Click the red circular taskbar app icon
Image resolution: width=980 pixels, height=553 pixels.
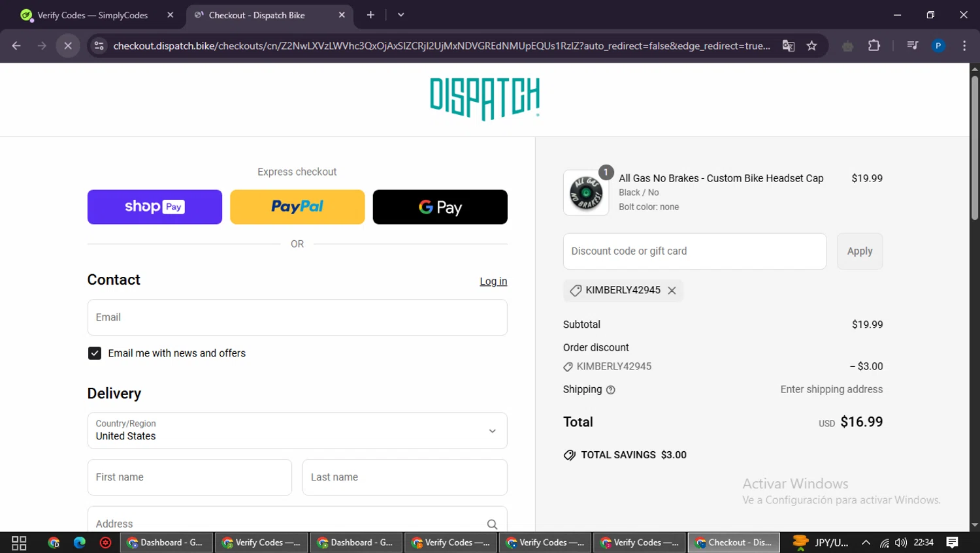[x=105, y=543]
